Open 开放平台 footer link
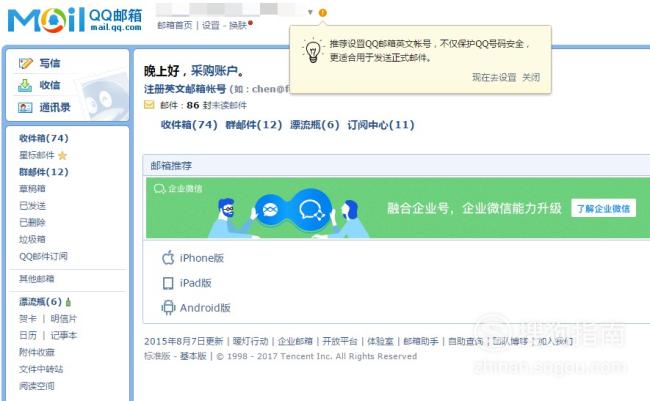Viewport: 650px width, 401px height. (x=340, y=341)
